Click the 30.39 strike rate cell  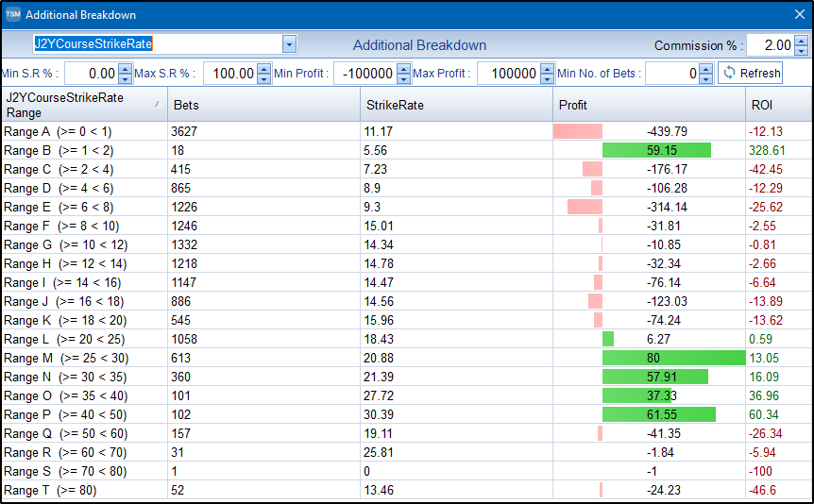click(456, 414)
